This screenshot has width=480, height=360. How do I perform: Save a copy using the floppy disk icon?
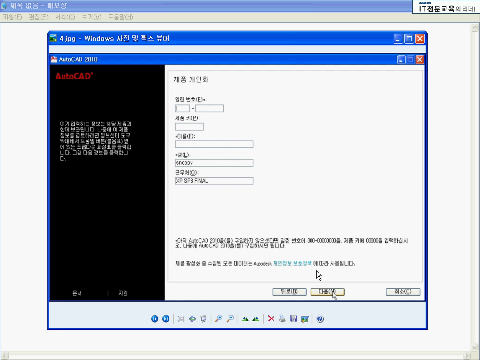[x=293, y=319]
